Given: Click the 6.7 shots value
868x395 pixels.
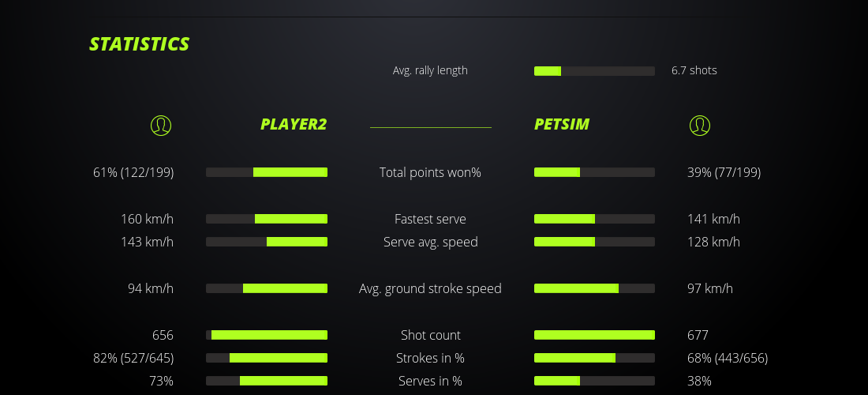Looking at the screenshot, I should tap(694, 70).
